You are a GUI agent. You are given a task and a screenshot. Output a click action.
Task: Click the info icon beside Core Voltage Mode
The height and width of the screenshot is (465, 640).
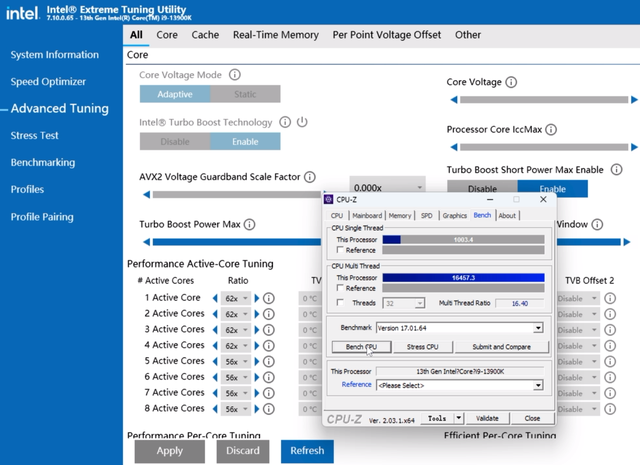pos(235,75)
